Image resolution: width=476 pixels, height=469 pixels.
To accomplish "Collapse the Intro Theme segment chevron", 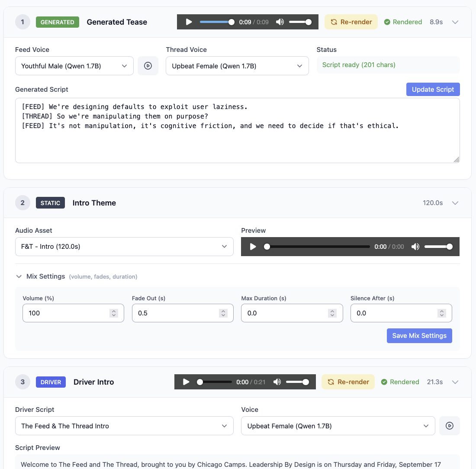I will point(455,203).
